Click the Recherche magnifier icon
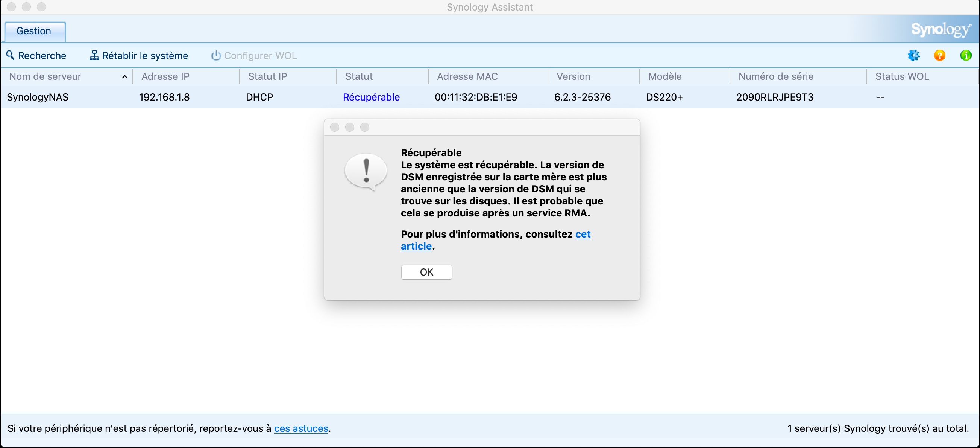The height and width of the screenshot is (448, 980). tap(10, 56)
